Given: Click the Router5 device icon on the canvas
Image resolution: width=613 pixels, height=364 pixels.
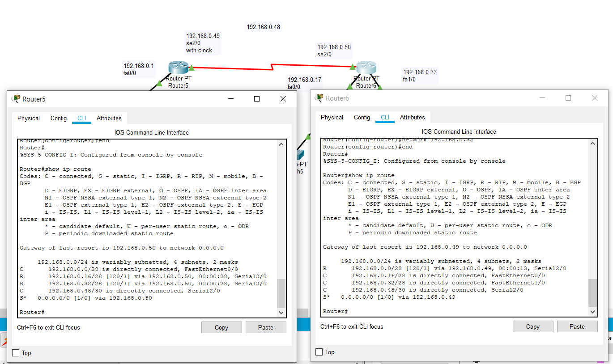Looking at the screenshot, I should (x=178, y=68).
